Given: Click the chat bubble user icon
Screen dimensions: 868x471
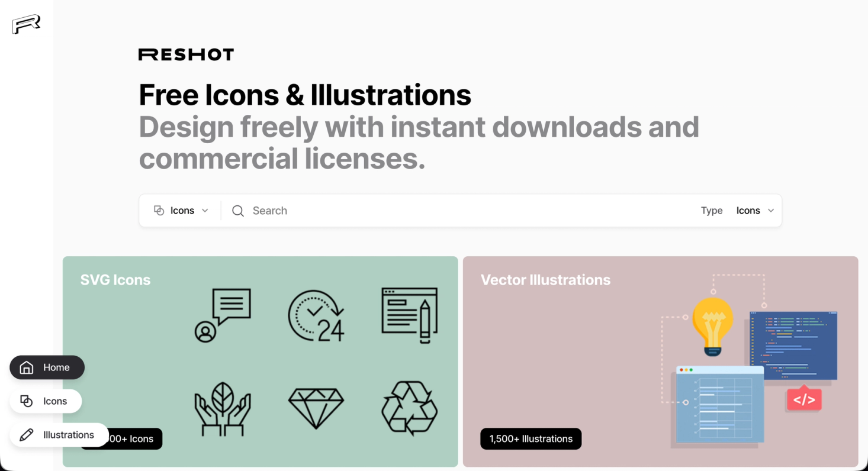Looking at the screenshot, I should pos(223,315).
